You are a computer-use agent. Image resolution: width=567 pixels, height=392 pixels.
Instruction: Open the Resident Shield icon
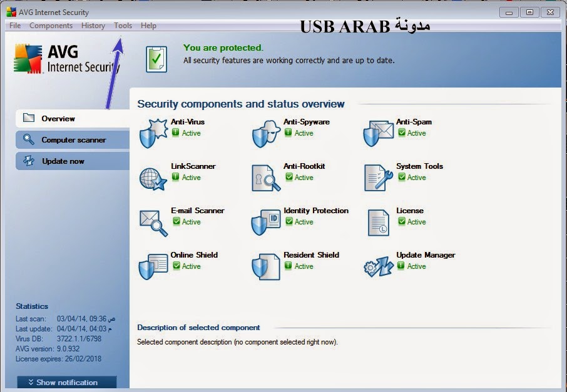(x=266, y=266)
